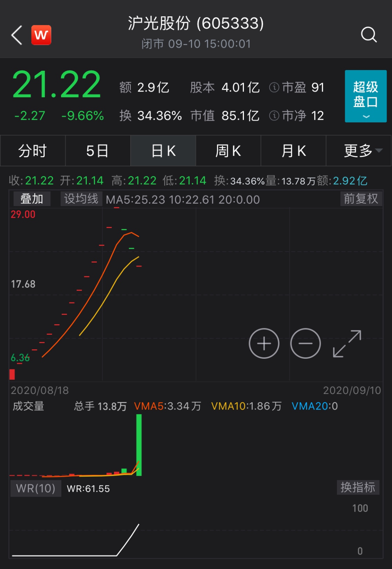Tap the 成交量 volume label
This screenshot has width=392, height=569.
coord(28,406)
